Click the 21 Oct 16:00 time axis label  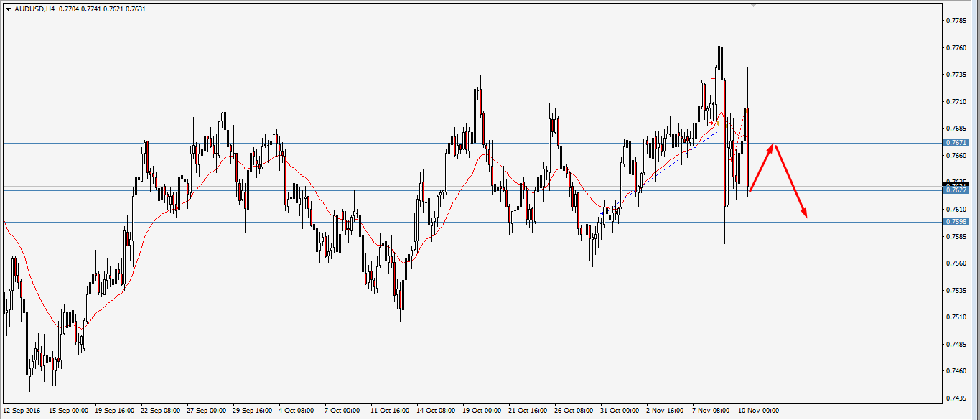click(x=528, y=411)
